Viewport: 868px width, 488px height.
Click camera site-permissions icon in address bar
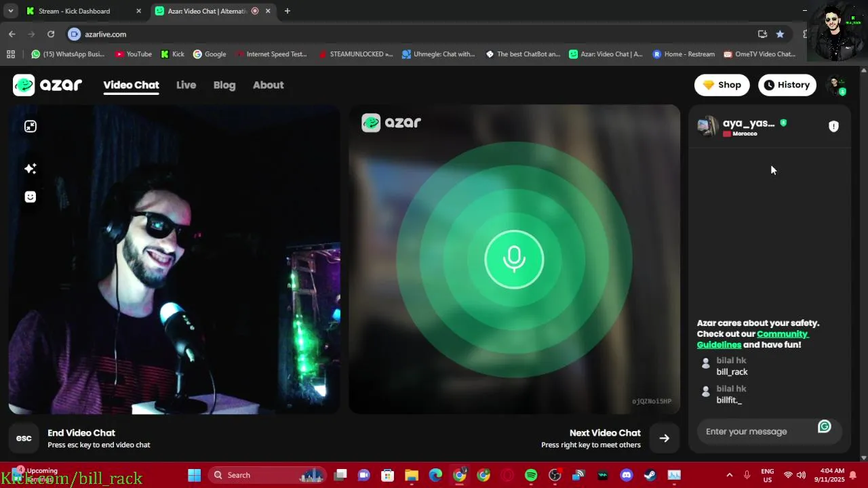tap(75, 34)
